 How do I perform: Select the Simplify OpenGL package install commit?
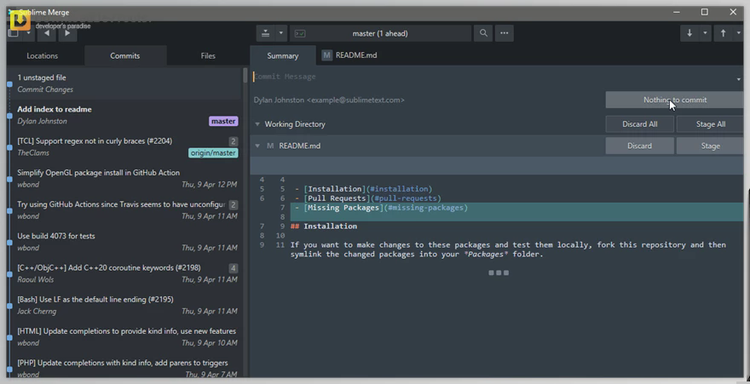pos(124,178)
